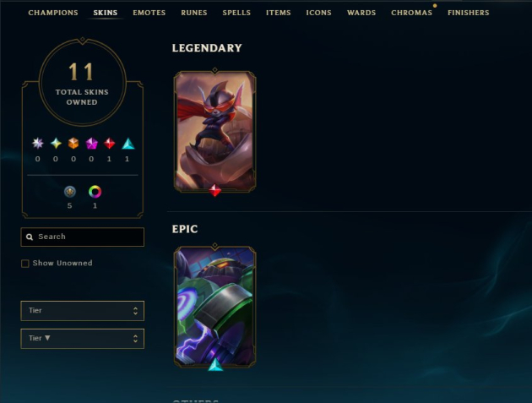Viewport: 532px width, 403px height.
Task: Select the Legendary skin card thumbnail
Action: click(214, 132)
